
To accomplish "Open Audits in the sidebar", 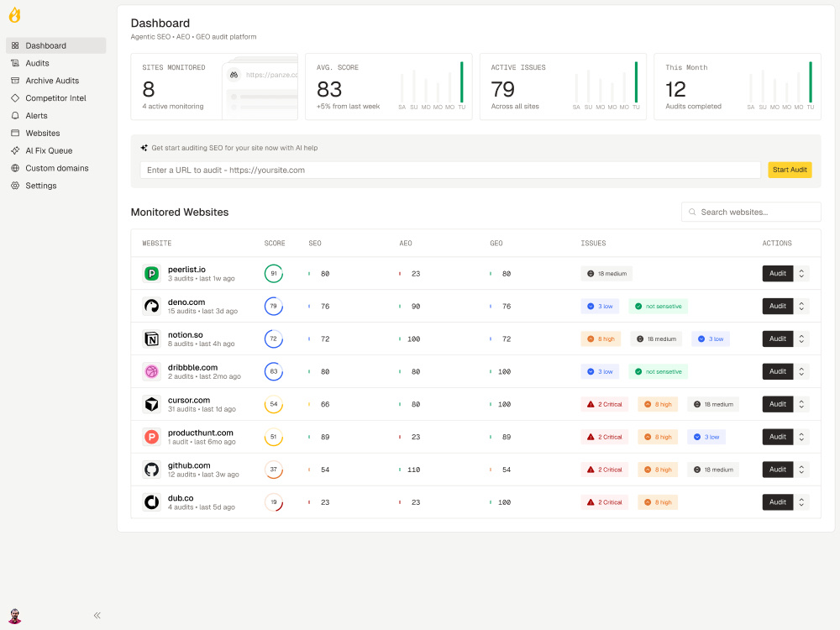I will click(56, 63).
